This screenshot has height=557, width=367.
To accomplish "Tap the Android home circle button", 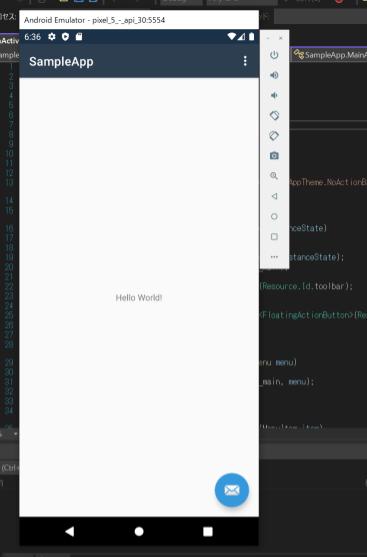I will [139, 531].
